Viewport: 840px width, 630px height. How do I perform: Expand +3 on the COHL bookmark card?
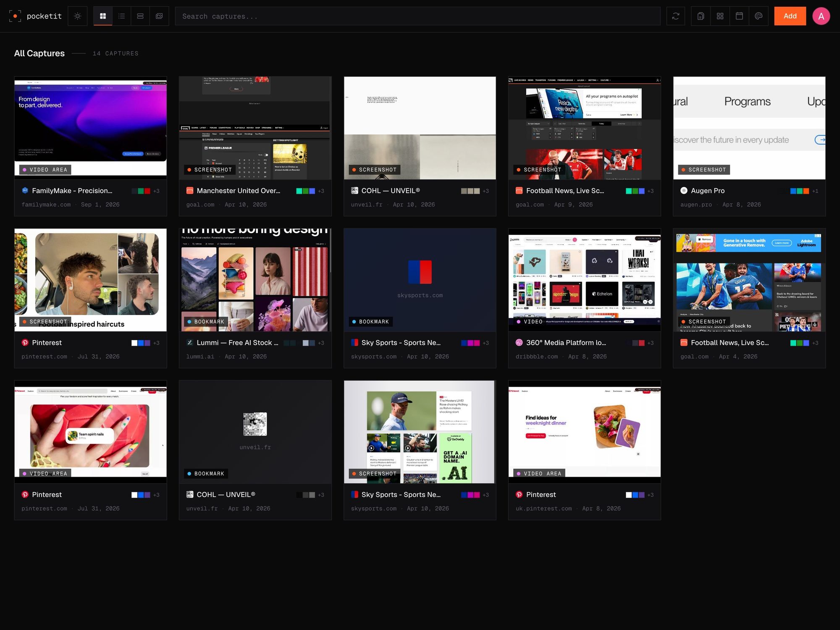(321, 495)
